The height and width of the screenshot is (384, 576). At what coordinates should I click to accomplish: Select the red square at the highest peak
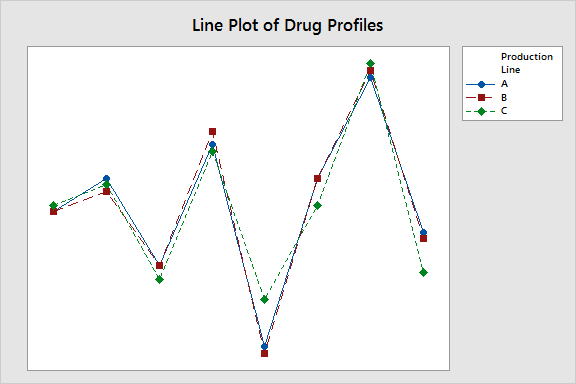pos(371,71)
